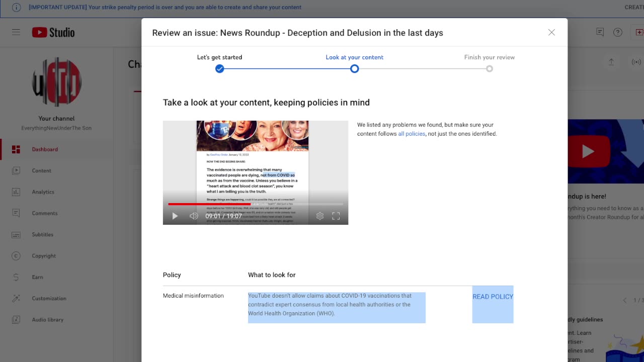Open the 'all policies' link
The width and height of the screenshot is (644, 362).
412,134
